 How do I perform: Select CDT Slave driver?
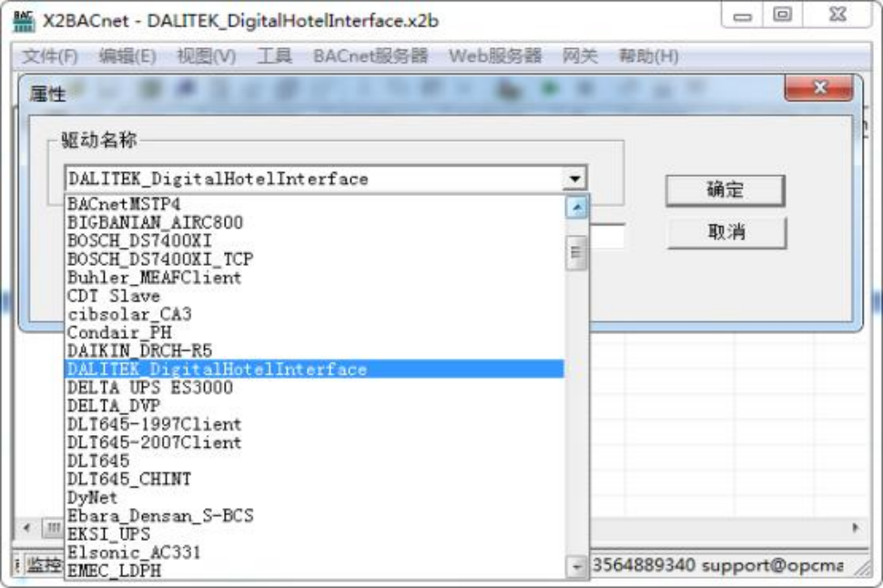point(314,296)
